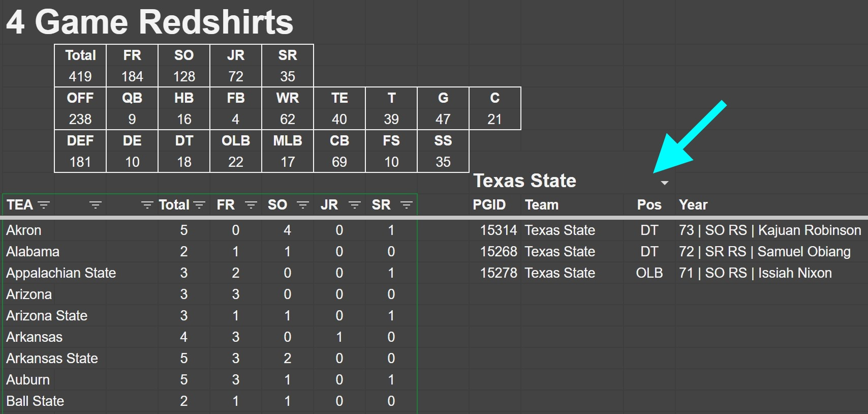Click the Samuel Obiang year cell
868x414 pixels.
pyautogui.click(x=764, y=252)
